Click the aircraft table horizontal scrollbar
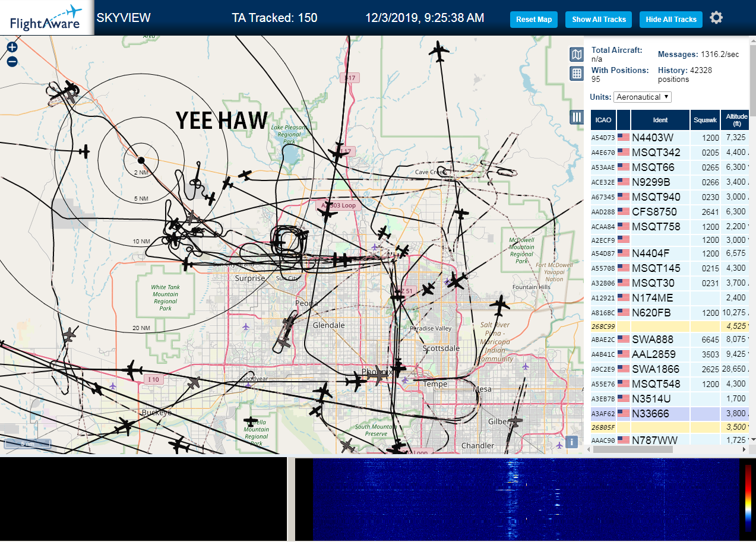 (633, 449)
